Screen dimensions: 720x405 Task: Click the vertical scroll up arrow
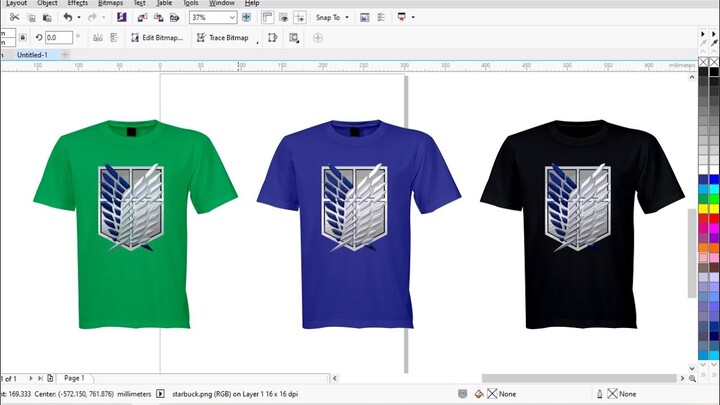pyautogui.click(x=692, y=78)
